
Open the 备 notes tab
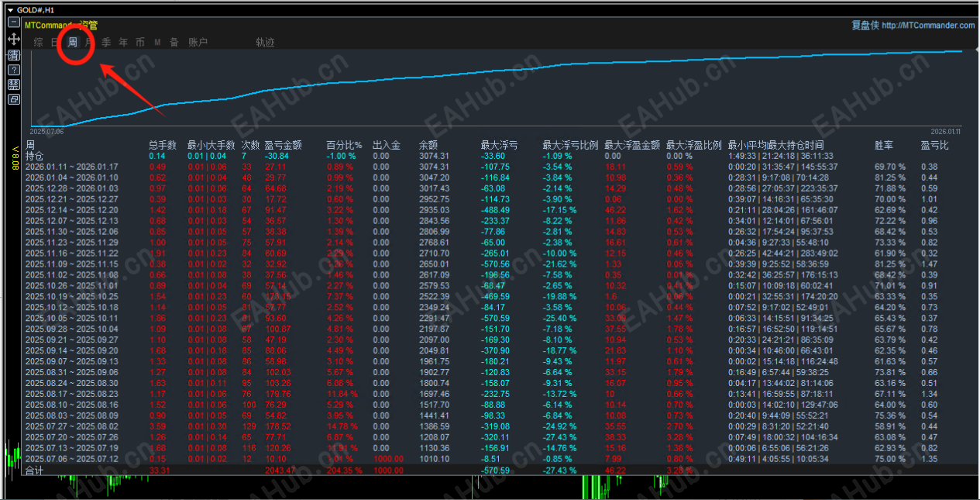click(174, 42)
